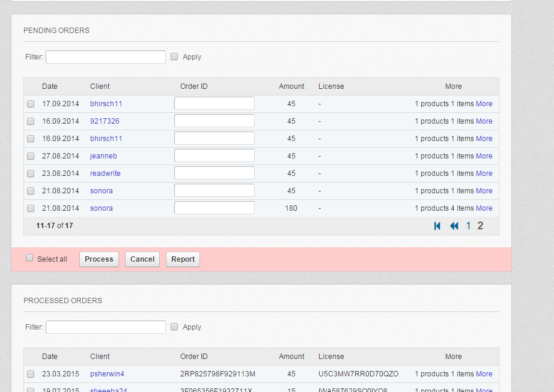Tick checkbox for the 9217326 order
The width and height of the screenshot is (554, 392).
pos(31,121)
